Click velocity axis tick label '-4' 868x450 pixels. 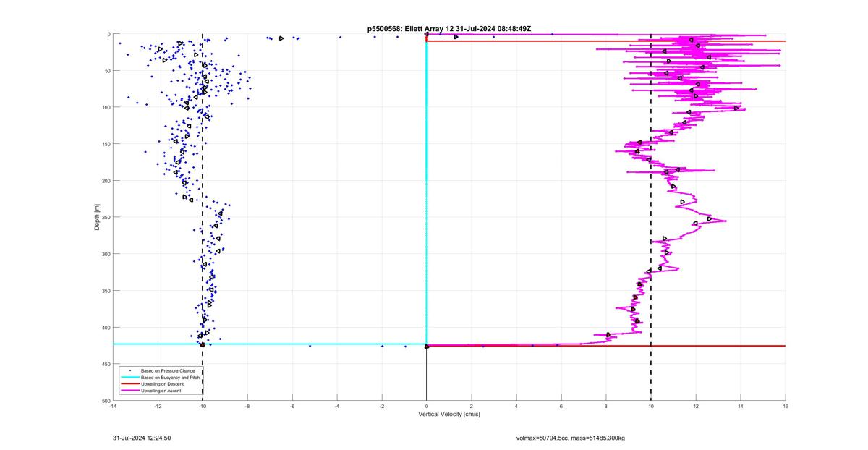click(337, 407)
